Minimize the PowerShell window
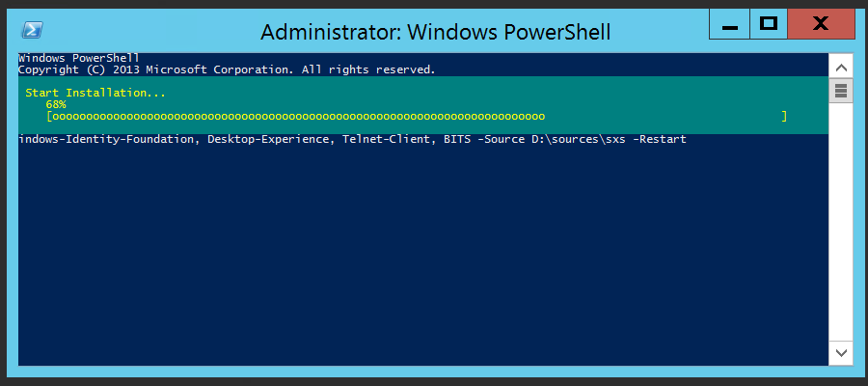868x386 pixels. pos(730,25)
